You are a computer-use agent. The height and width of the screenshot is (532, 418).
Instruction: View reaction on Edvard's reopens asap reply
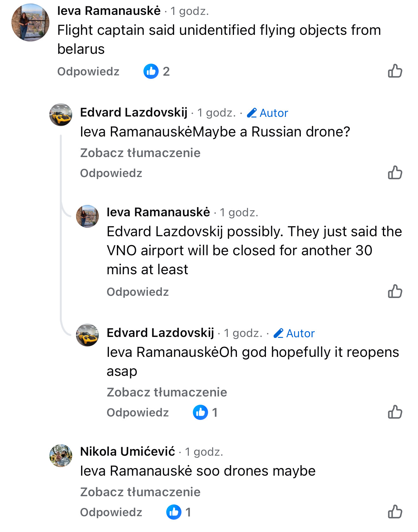[206, 412]
